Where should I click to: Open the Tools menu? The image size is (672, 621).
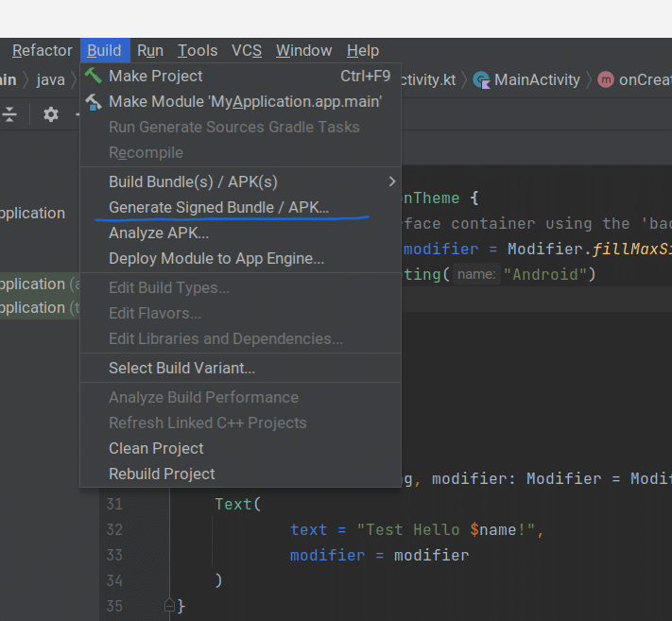pos(198,51)
